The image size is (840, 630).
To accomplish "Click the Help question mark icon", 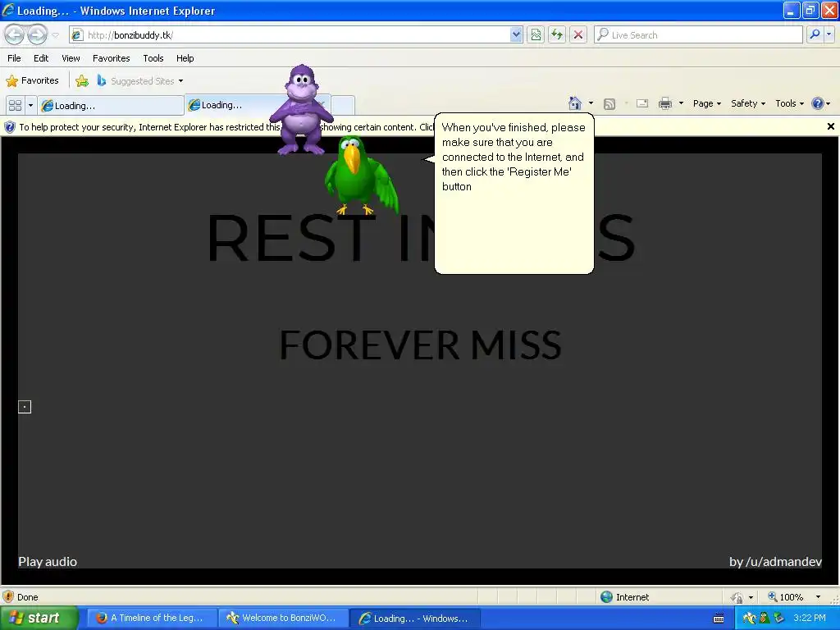I will [818, 103].
